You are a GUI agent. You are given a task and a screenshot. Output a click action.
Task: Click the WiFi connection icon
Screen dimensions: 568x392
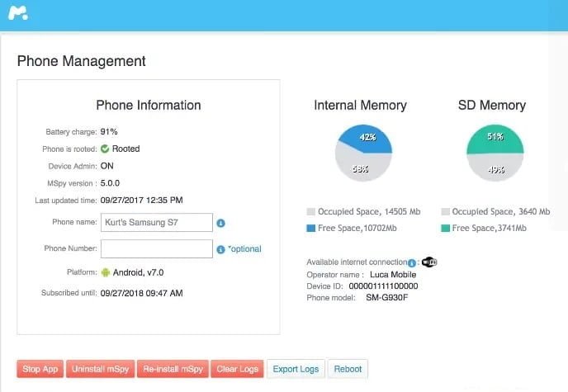pos(429,262)
